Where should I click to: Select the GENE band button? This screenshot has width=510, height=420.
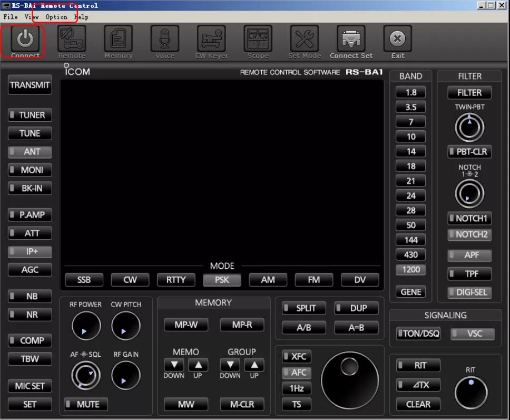pyautogui.click(x=411, y=292)
